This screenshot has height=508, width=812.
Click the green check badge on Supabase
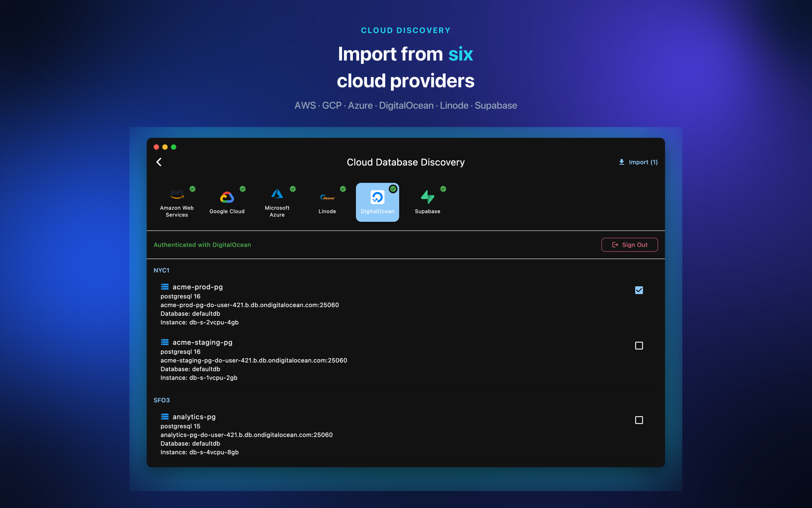point(443,189)
